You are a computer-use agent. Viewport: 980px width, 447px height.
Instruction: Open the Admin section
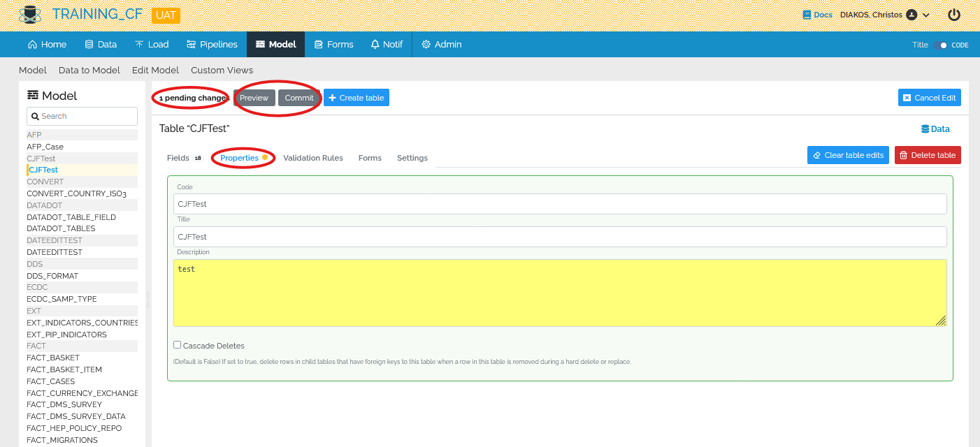point(441,43)
